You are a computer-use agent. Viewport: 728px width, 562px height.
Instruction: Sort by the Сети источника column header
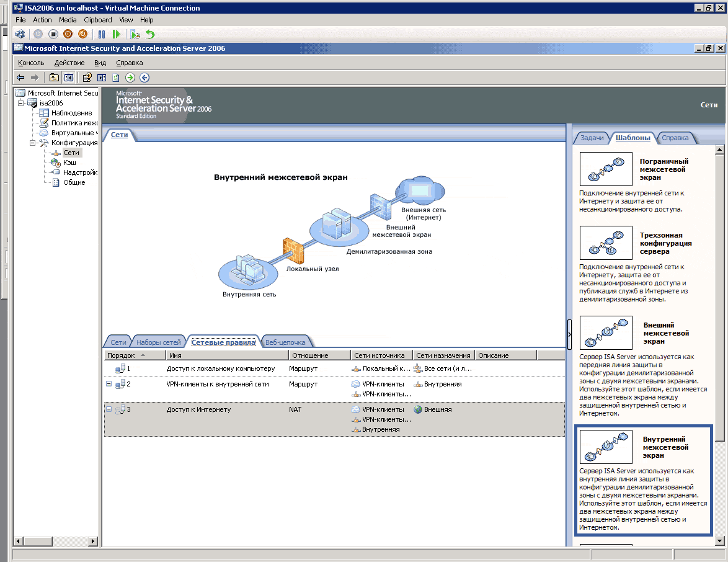tap(381, 355)
